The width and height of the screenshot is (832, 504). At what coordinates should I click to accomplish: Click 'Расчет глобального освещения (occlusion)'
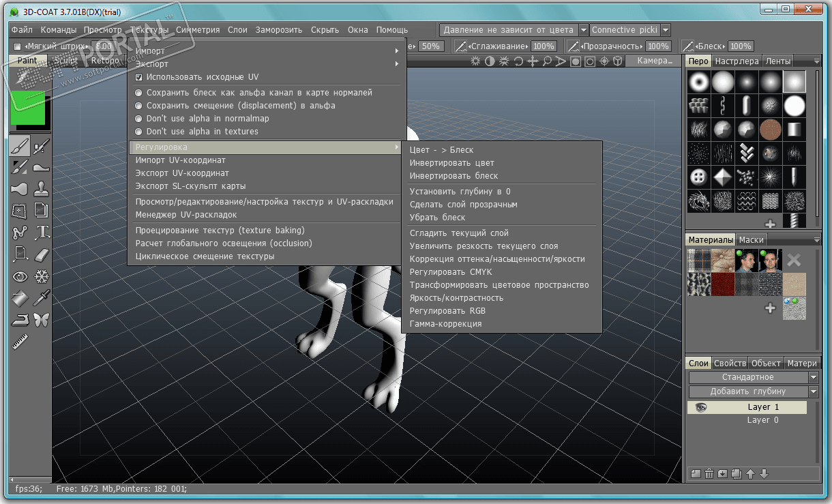[x=224, y=243]
